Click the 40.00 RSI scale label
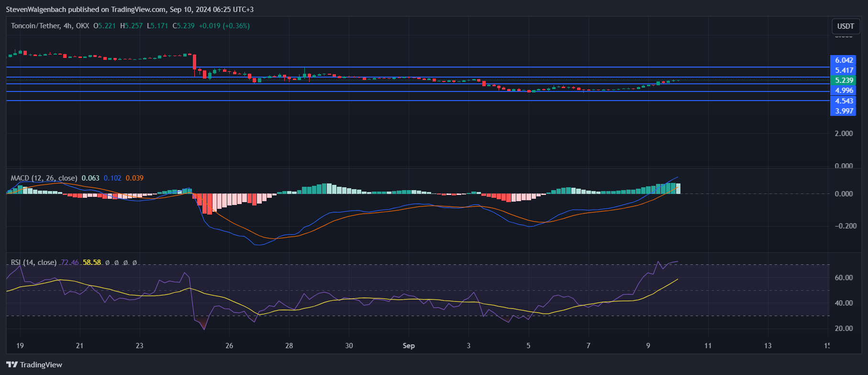Screen dimensions: 868x375 click(844, 303)
